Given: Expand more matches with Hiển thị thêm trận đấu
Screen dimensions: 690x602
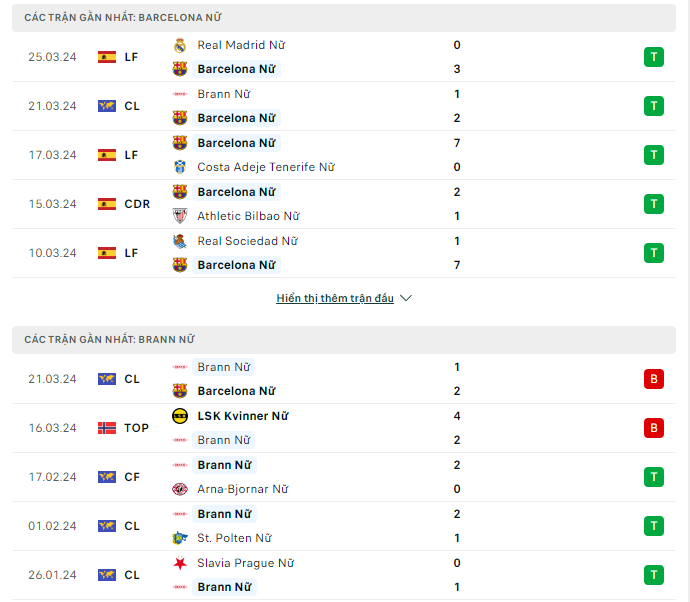Looking at the screenshot, I should point(335,298).
